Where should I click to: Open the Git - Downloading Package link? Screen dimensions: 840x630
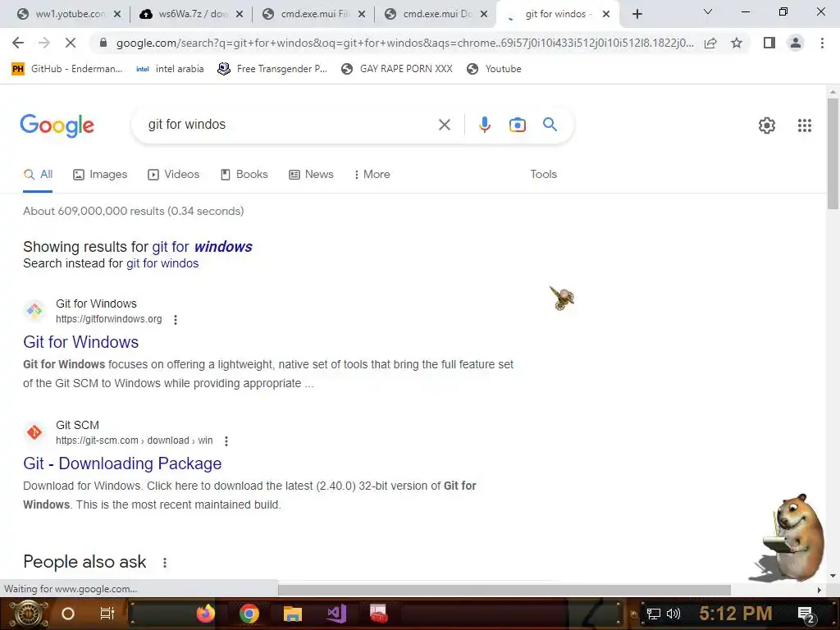[x=122, y=463]
